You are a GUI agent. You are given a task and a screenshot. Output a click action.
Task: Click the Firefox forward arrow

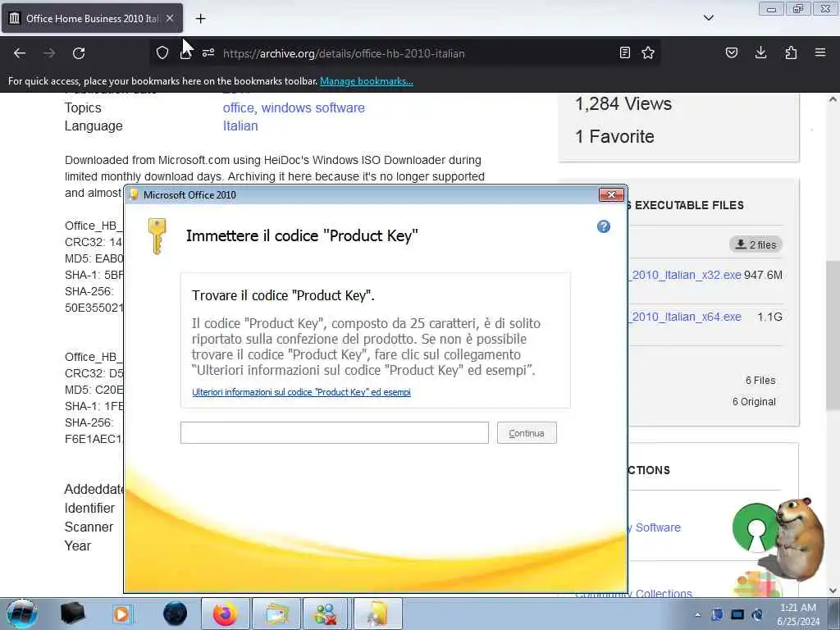pos(49,53)
